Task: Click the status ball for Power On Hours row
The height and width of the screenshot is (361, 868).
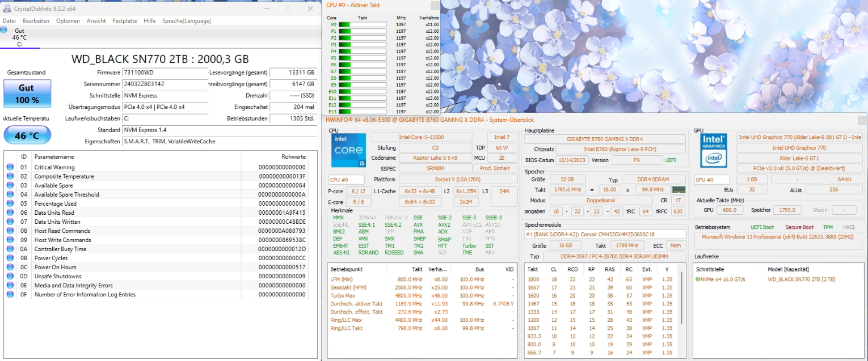Action: pos(10,267)
